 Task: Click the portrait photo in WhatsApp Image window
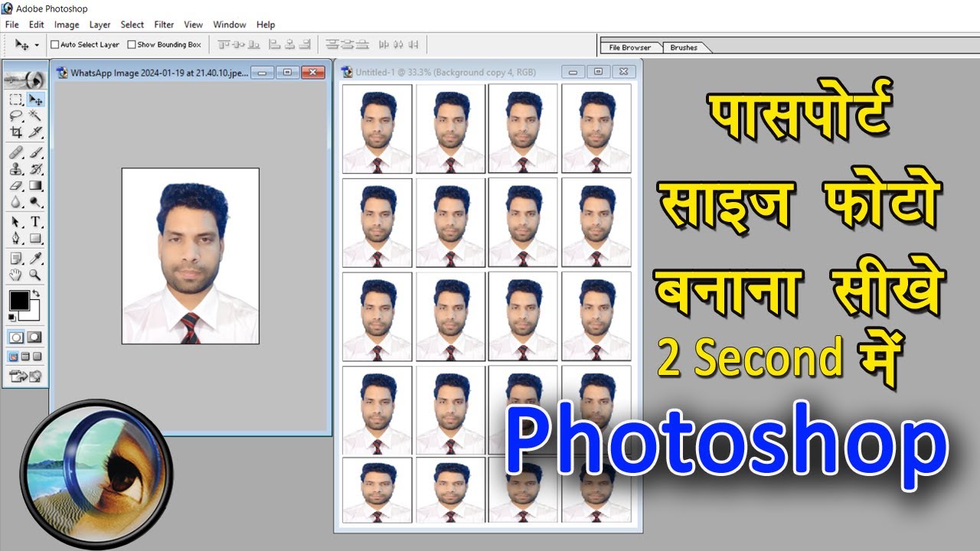(x=190, y=256)
